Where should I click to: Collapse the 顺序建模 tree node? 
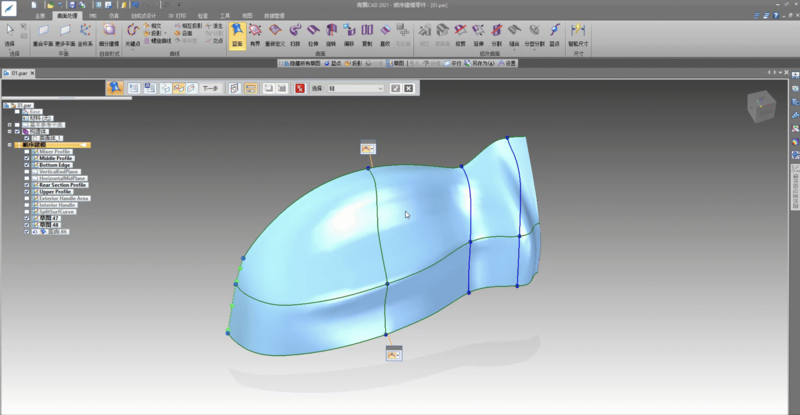[x=8, y=144]
